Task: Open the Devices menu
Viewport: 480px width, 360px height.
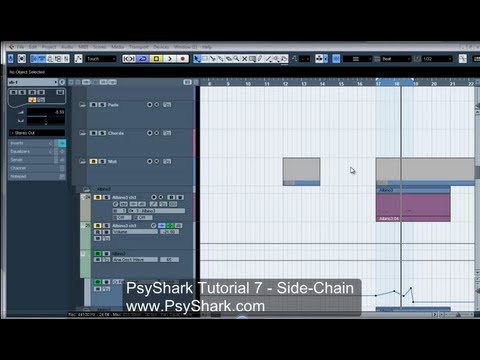Action: [x=161, y=47]
